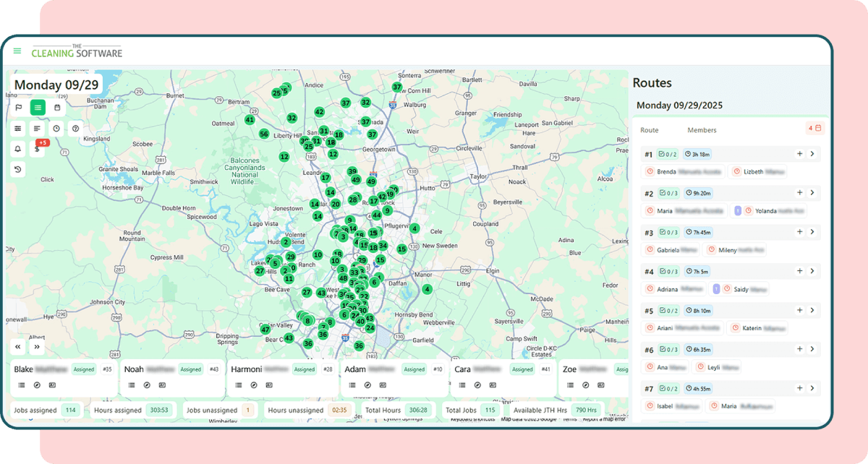The height and width of the screenshot is (464, 868).
Task: Click the flag icon under Monday 09/29
Action: click(x=19, y=108)
